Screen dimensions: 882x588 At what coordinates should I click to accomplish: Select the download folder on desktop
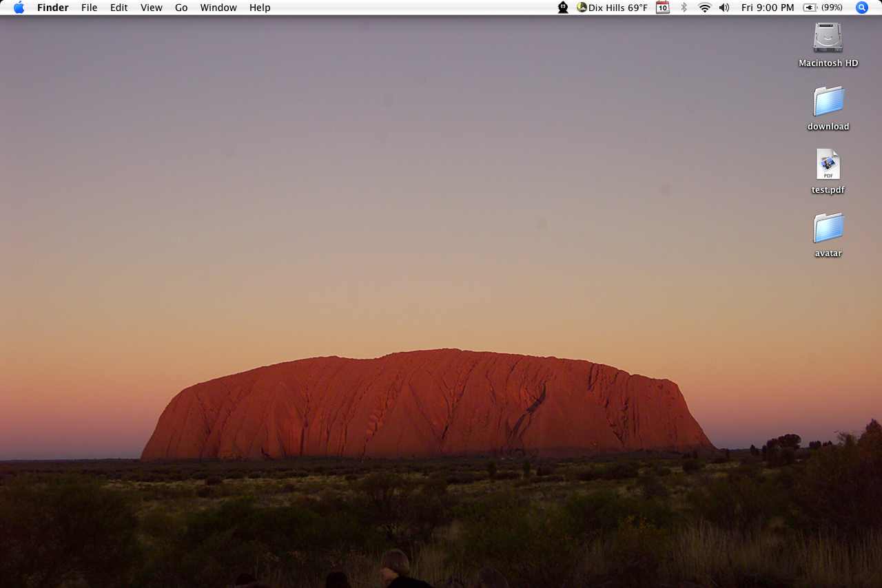[x=828, y=101]
